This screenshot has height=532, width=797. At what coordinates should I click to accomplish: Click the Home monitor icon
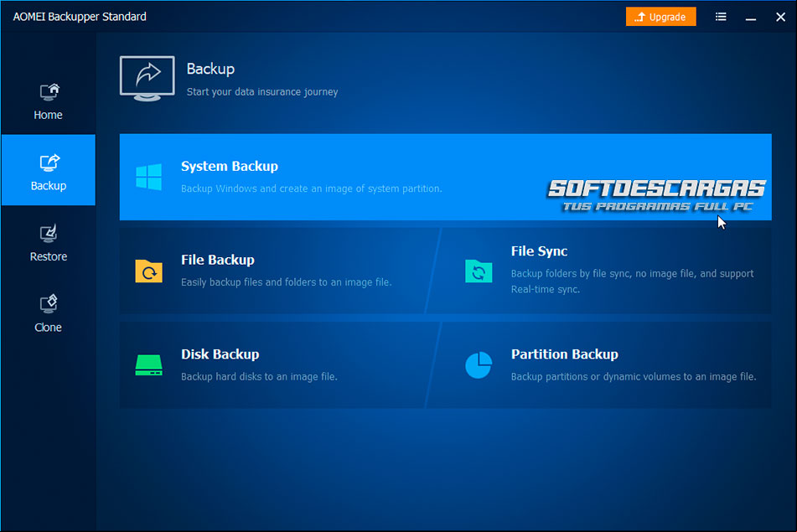(x=49, y=92)
